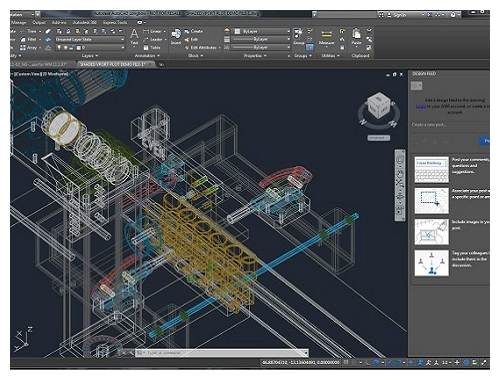This screenshot has height=380, width=500.
Task: Open the current layer dropdown showing 0
Action: [x=89, y=48]
